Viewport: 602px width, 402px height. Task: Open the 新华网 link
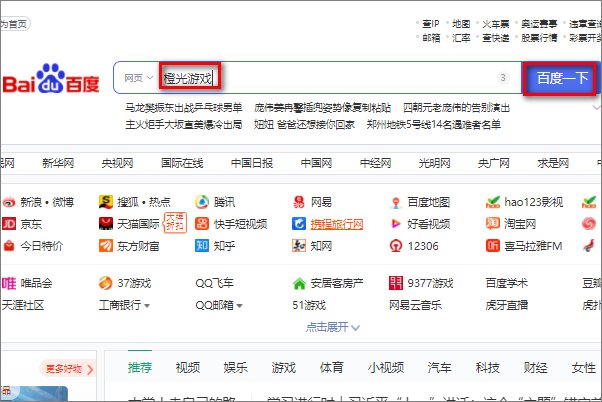tap(58, 163)
